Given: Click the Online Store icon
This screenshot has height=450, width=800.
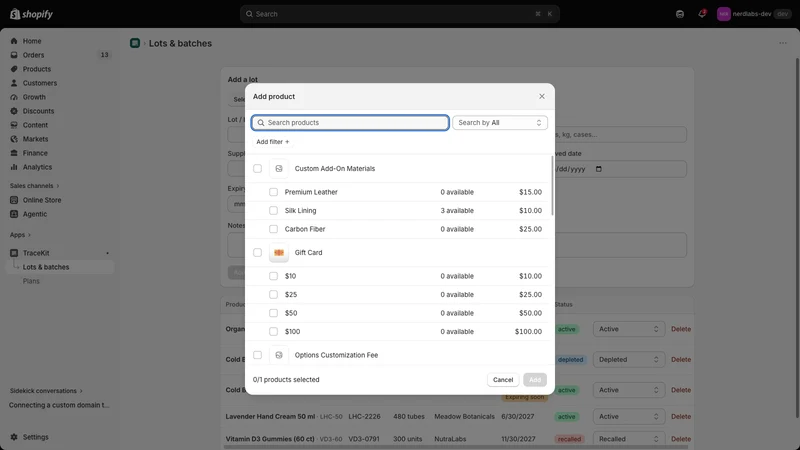Looking at the screenshot, I should (14, 200).
